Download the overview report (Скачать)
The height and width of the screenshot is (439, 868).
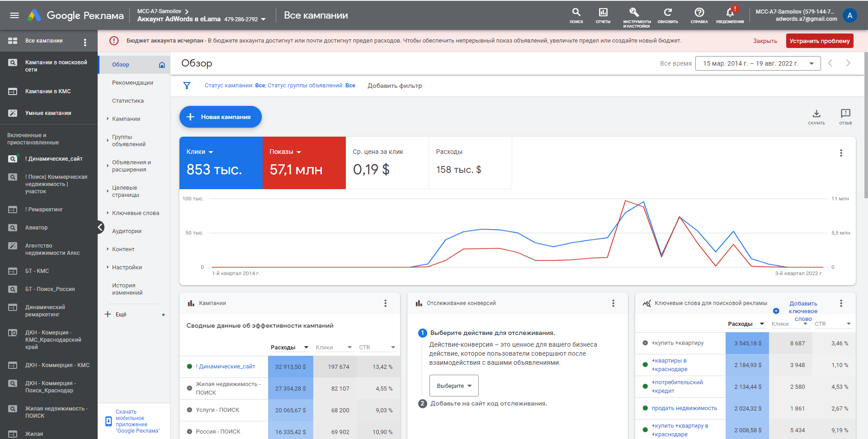816,116
